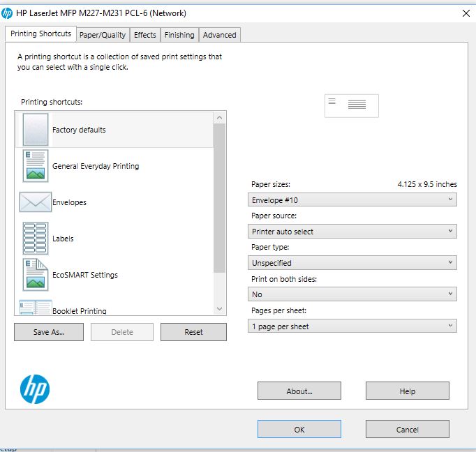This screenshot has height=452, width=476.
Task: Switch to the Finishing tab
Action: [179, 35]
